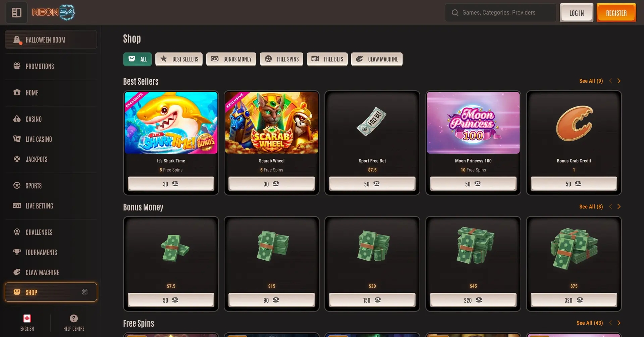Advance Bonus Money carousel with right chevron
Viewport: 644px width, 337px height.
coord(619,207)
